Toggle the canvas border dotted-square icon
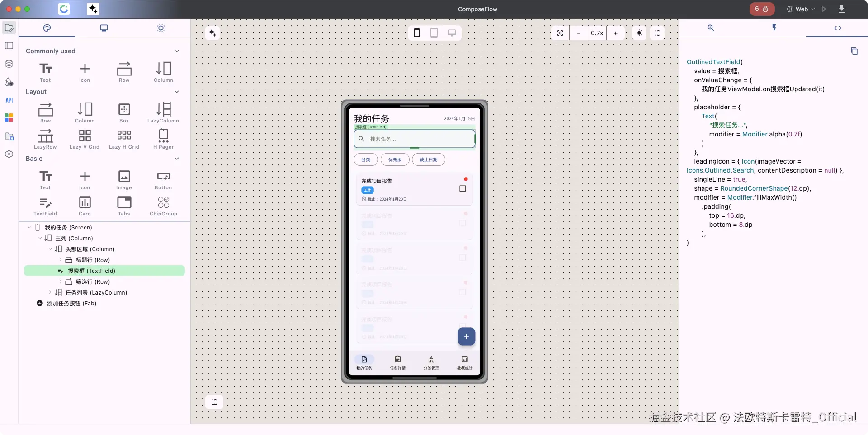Screen dimensions: 868x435 point(657,33)
